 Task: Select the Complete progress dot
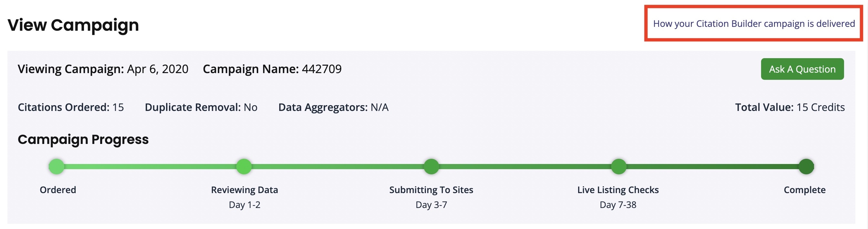(806, 167)
